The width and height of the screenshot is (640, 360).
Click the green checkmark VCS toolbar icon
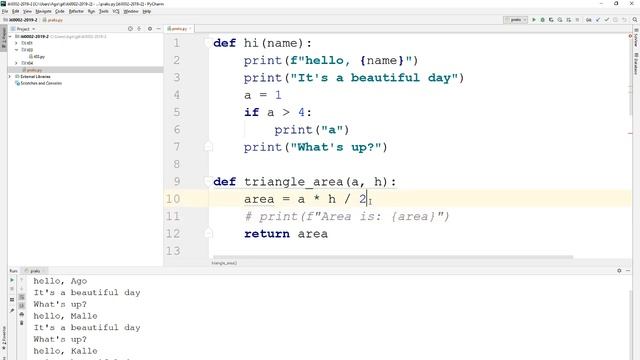[x=607, y=20]
